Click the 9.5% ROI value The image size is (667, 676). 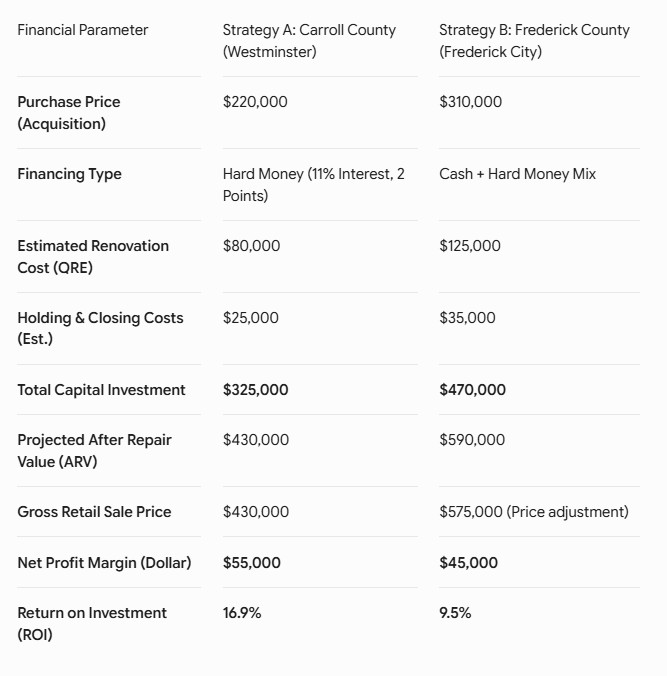[x=455, y=613]
